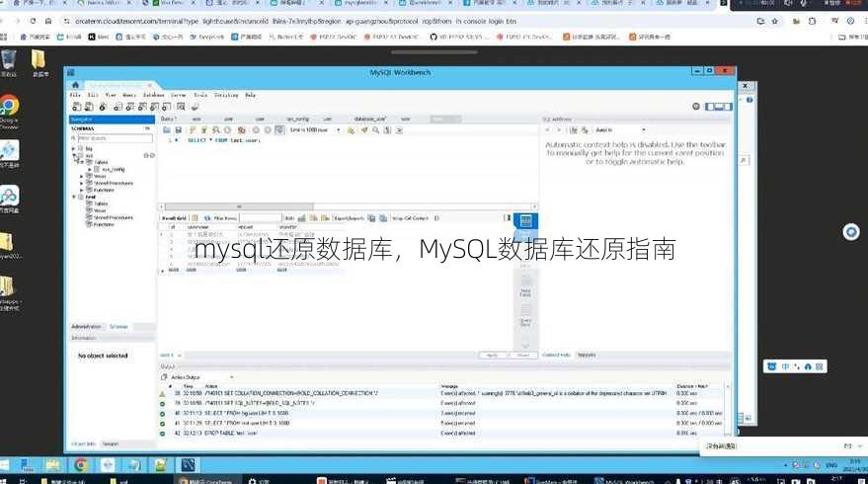868x484 pixels.
Task: Select output row DROP TABLE test.user
Action: coord(440,433)
